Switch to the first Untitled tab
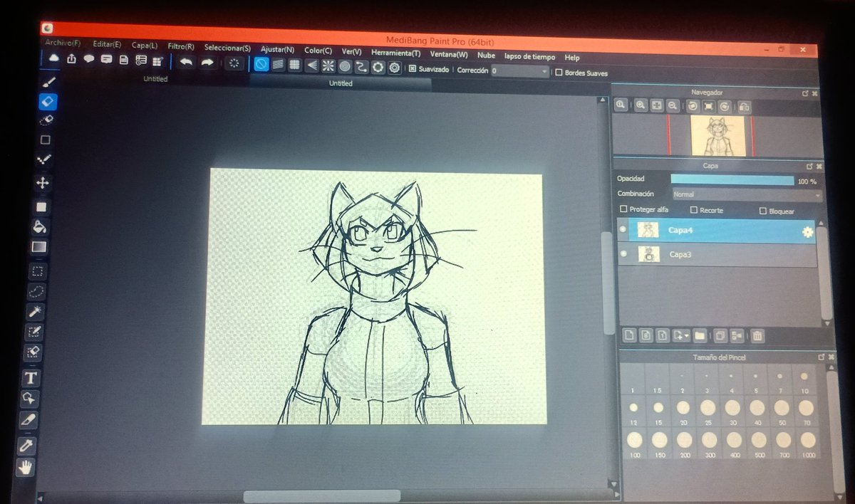Screen dimensions: 855x504 click(x=155, y=79)
